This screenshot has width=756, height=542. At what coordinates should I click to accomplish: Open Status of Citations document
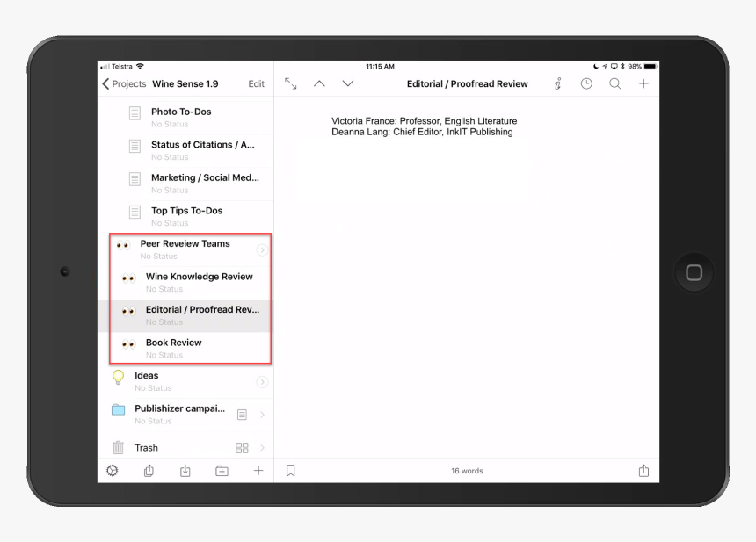pyautogui.click(x=185, y=150)
